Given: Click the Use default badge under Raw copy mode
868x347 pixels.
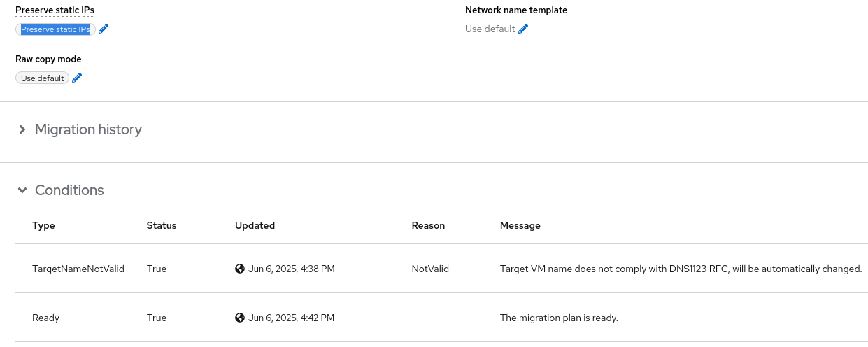Looking at the screenshot, I should [x=43, y=78].
